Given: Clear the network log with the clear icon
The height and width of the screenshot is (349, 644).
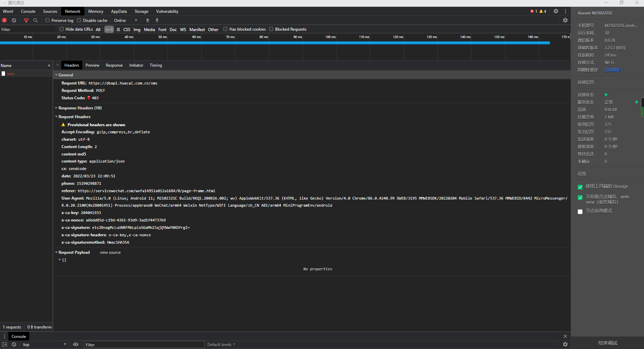Looking at the screenshot, I should coord(14,21).
